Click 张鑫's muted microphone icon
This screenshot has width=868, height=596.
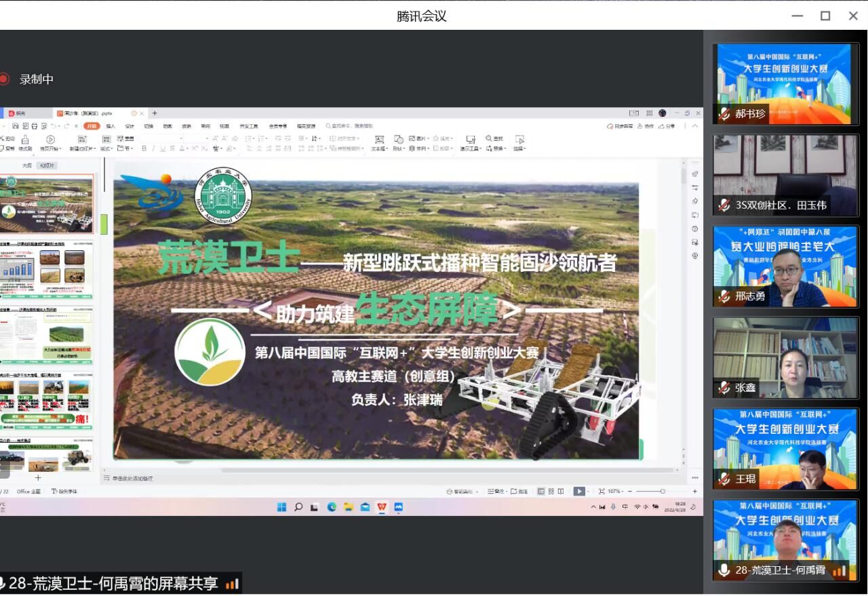coord(725,388)
